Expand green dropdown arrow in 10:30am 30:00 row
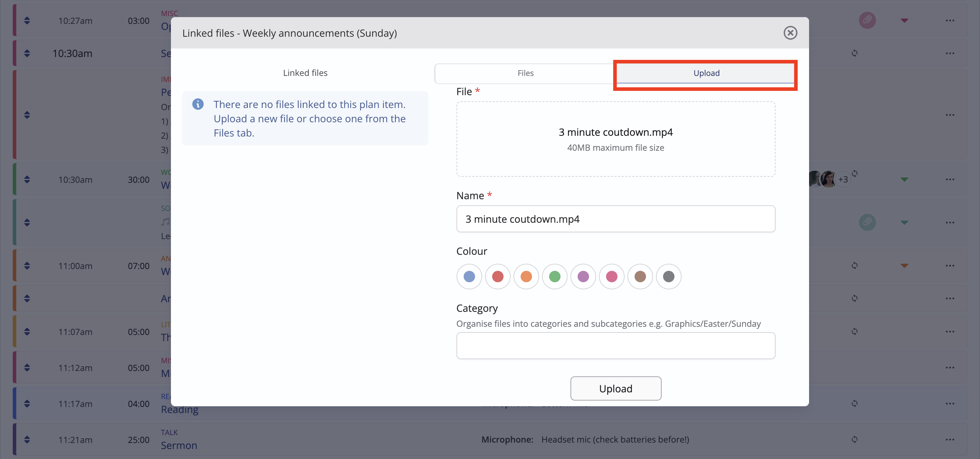980x459 pixels. (x=904, y=179)
